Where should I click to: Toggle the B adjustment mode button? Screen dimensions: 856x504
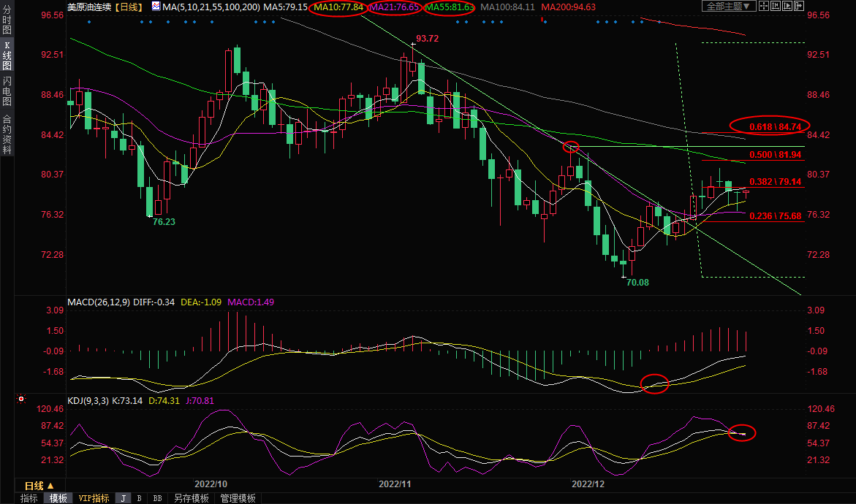[139, 498]
